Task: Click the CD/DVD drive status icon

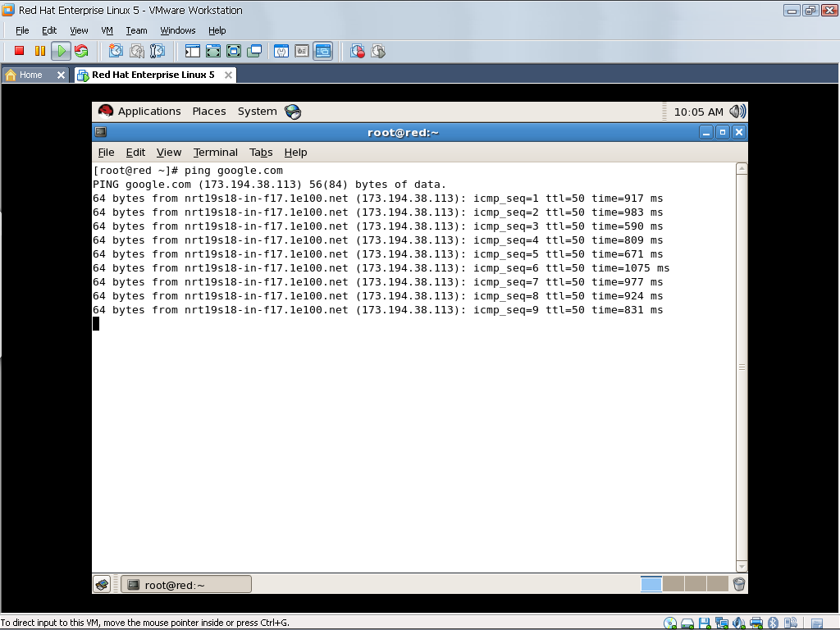Action: pyautogui.click(x=669, y=623)
